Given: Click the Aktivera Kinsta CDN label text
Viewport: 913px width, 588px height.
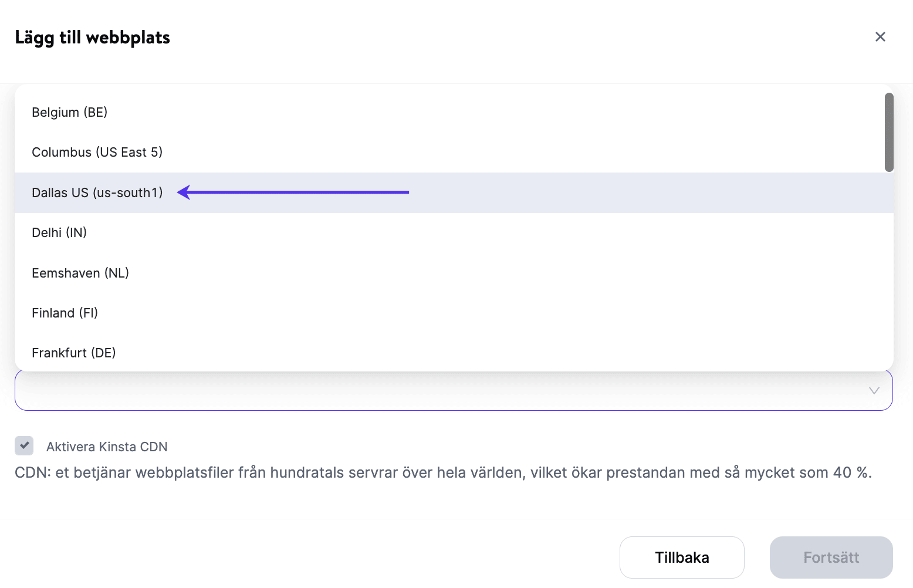Looking at the screenshot, I should 107,447.
